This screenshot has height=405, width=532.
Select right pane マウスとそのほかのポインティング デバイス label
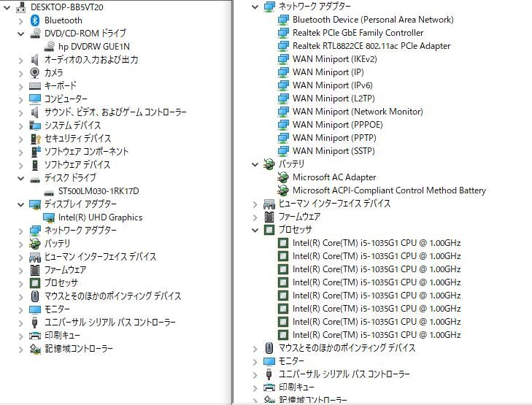click(347, 348)
